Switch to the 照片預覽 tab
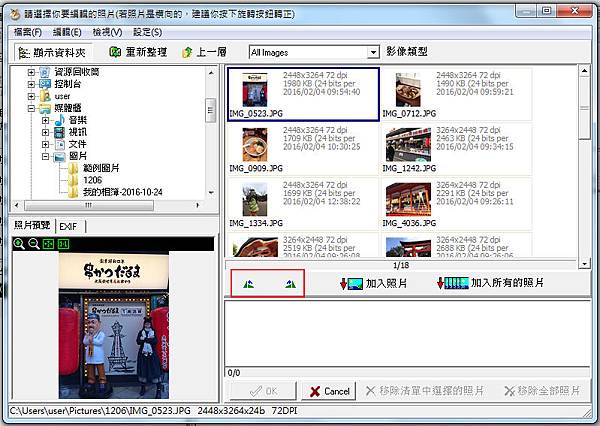Screen dimensions: 600x426 pos(32,225)
